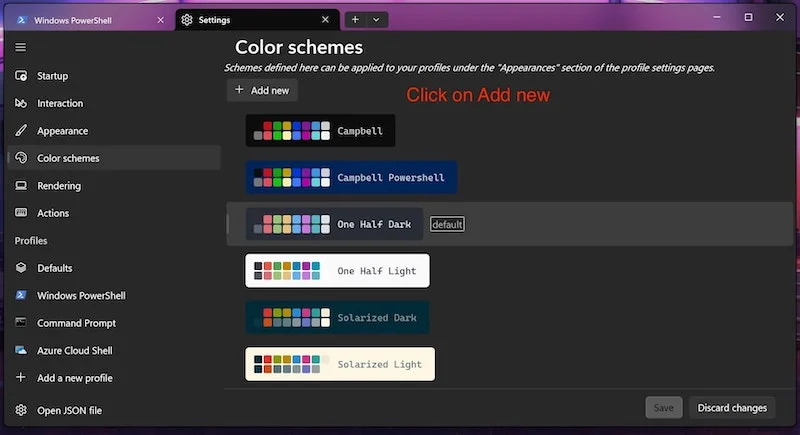This screenshot has width=800, height=435.
Task: Close the Windows PowerShell tab
Action: (x=161, y=20)
